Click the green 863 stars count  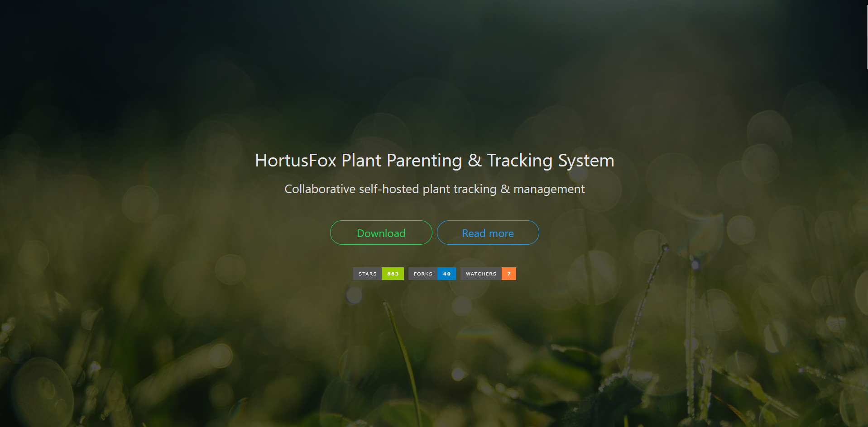click(x=393, y=274)
